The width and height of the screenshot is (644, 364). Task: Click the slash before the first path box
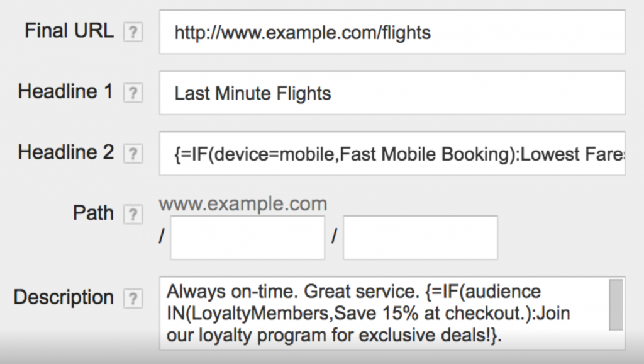point(162,238)
